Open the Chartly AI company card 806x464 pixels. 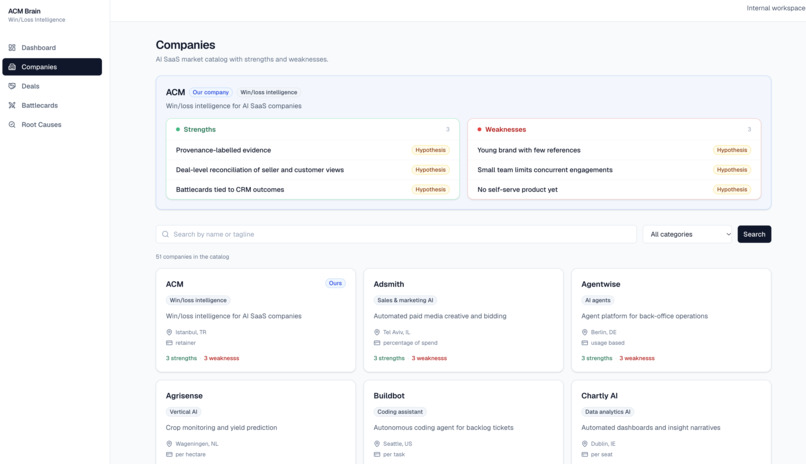671,422
